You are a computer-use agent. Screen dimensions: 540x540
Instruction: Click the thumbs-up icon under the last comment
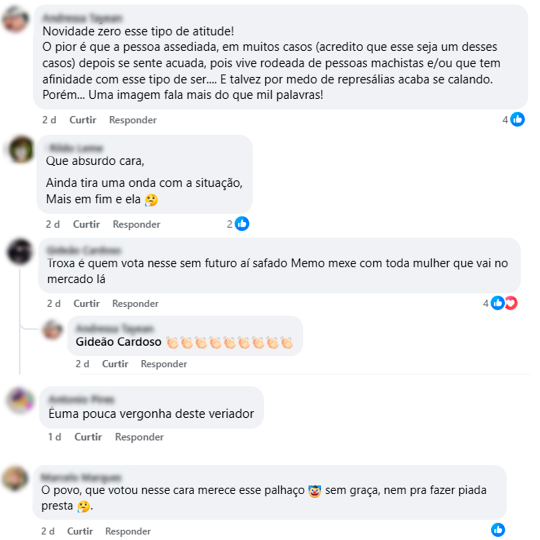498,530
